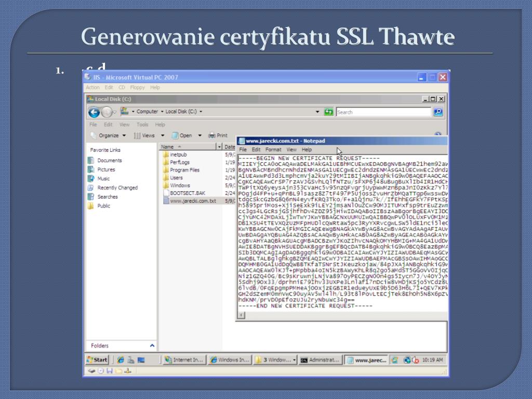532x399 pixels.
Task: Open Virtual PC Action menu
Action: point(92,87)
